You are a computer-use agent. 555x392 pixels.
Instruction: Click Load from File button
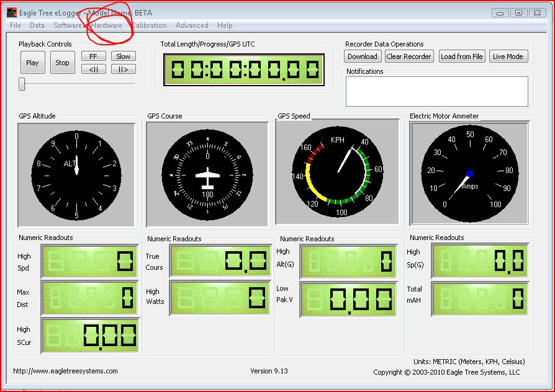pos(461,56)
